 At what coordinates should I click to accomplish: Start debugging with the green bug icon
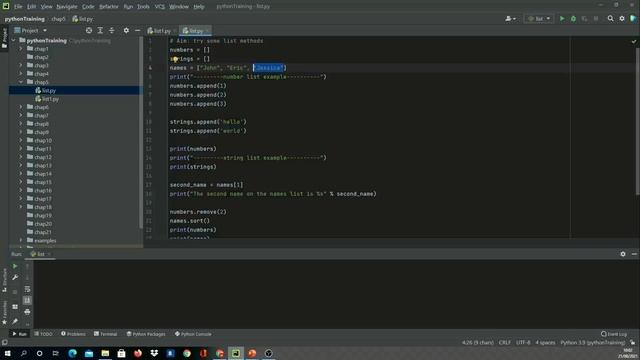tap(573, 19)
